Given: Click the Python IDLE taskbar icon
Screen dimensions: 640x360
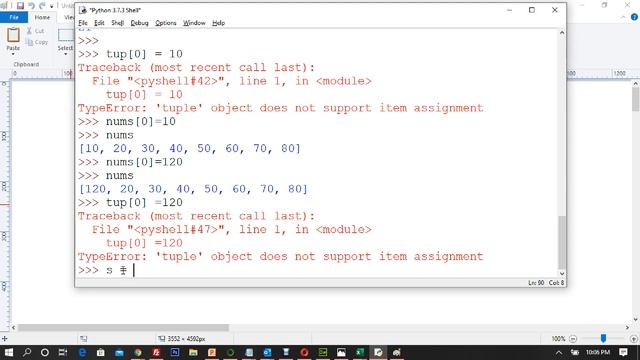Looking at the screenshot, I should 378,352.
